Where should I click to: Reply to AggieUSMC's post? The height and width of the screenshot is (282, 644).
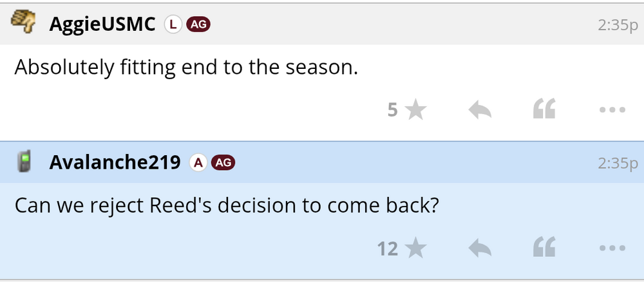pyautogui.click(x=480, y=110)
